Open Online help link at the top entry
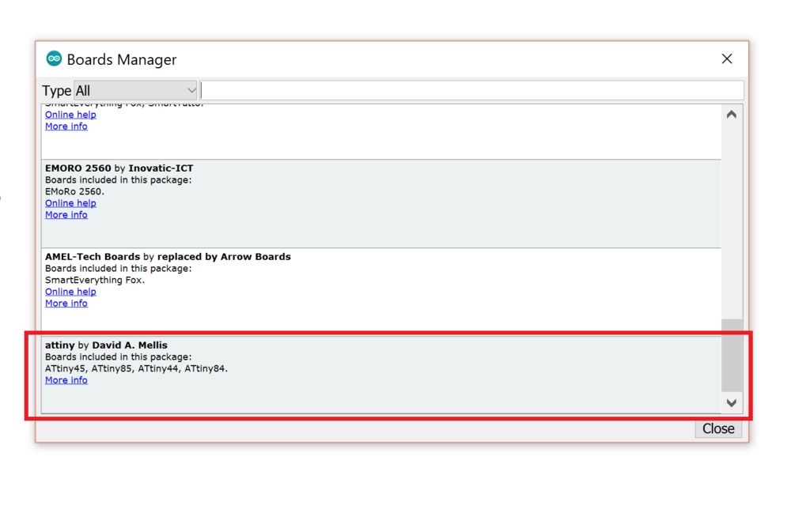 coord(70,115)
